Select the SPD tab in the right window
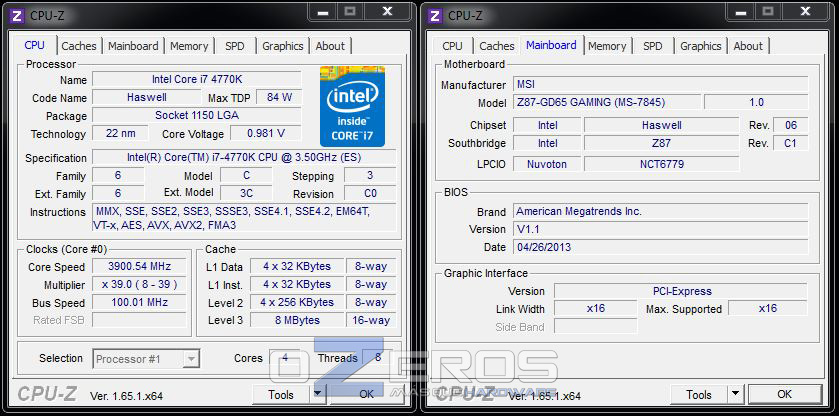Viewport: 839px width, 416px height. tap(652, 46)
